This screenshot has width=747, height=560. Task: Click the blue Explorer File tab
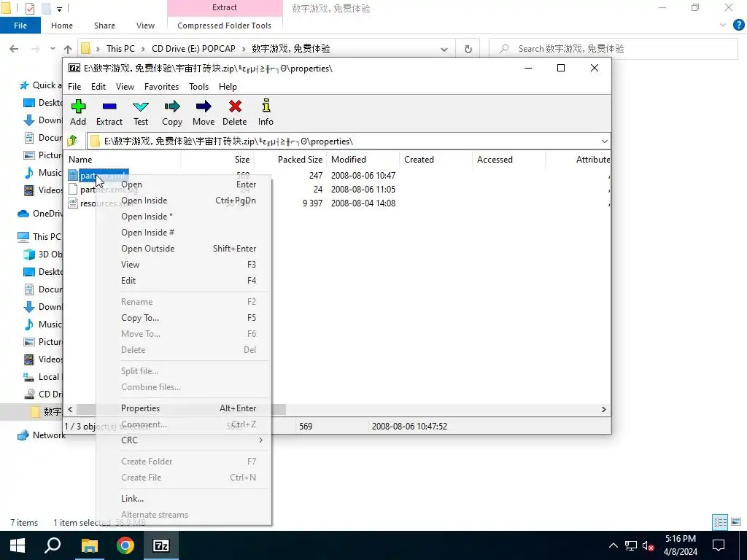point(20,26)
